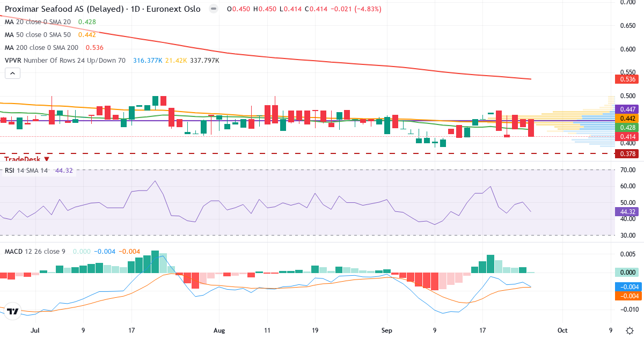
Task: Click the red 0.536 price label
Action: click(x=627, y=79)
